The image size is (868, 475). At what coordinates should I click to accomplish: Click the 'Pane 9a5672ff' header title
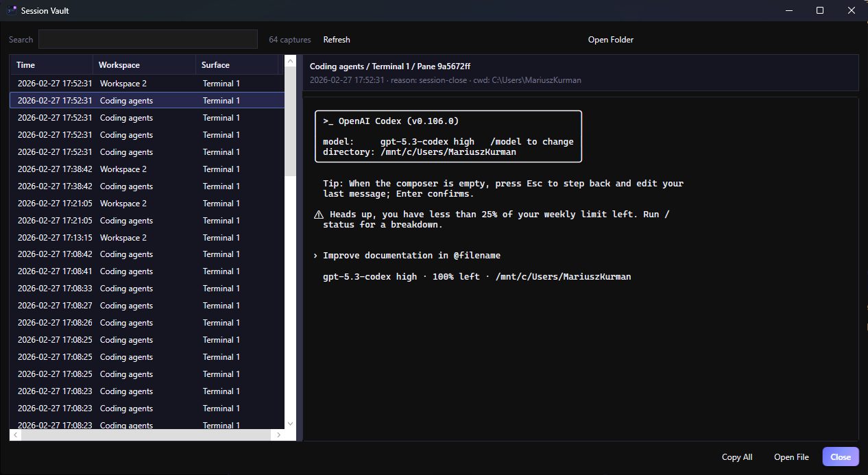pos(444,66)
